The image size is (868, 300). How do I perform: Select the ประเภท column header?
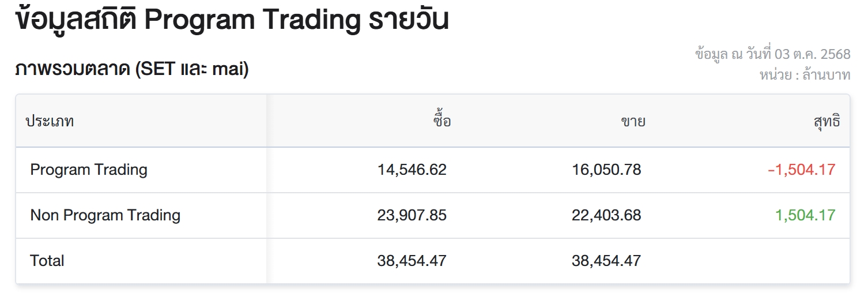(50, 122)
